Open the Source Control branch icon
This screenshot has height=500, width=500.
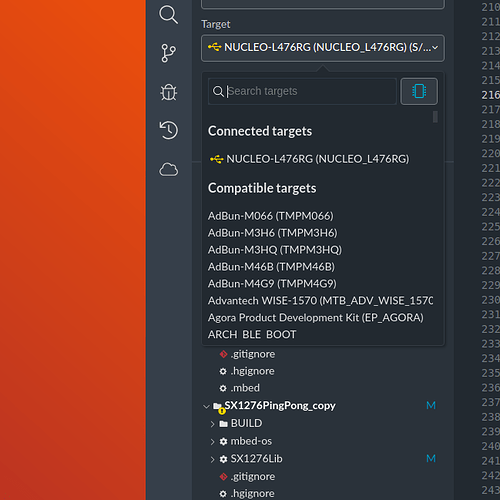point(168,53)
